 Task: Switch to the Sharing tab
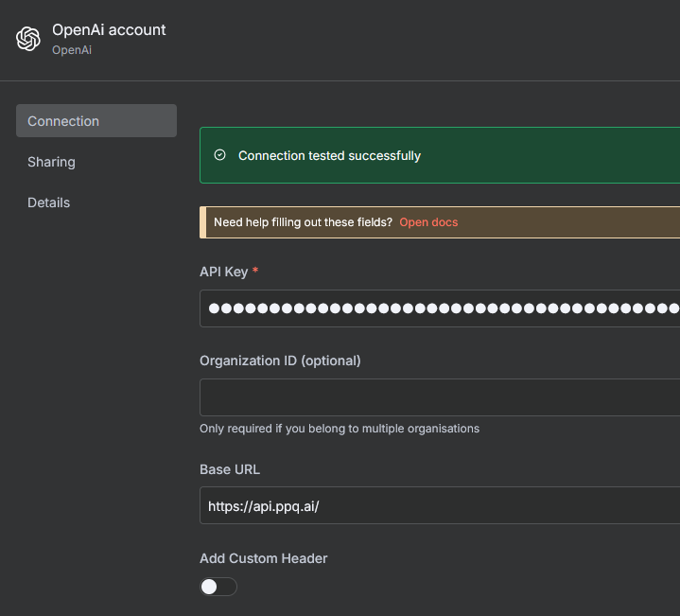pyautogui.click(x=51, y=162)
